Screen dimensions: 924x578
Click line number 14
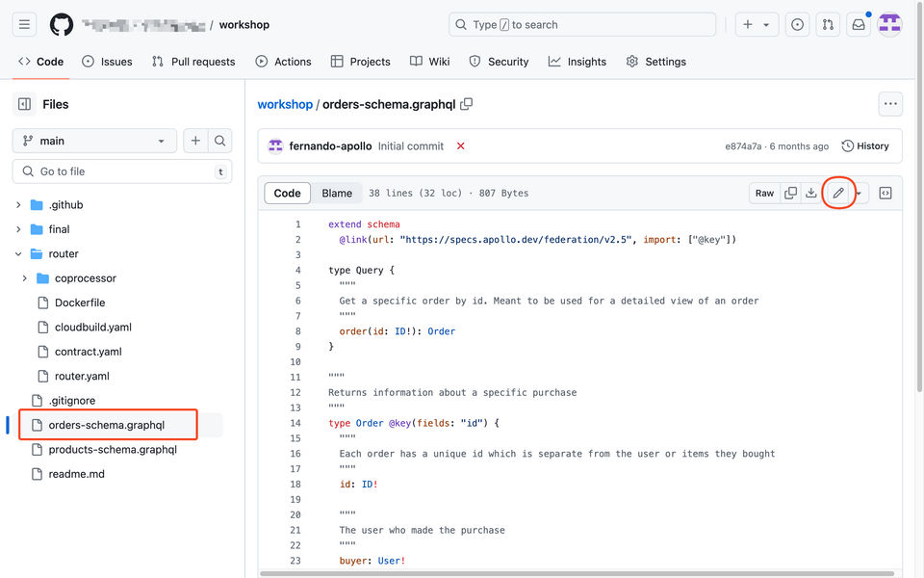pyautogui.click(x=295, y=423)
